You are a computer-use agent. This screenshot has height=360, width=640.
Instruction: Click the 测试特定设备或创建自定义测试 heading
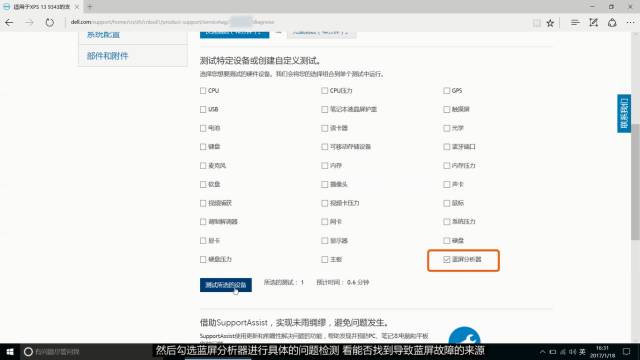coord(260,61)
